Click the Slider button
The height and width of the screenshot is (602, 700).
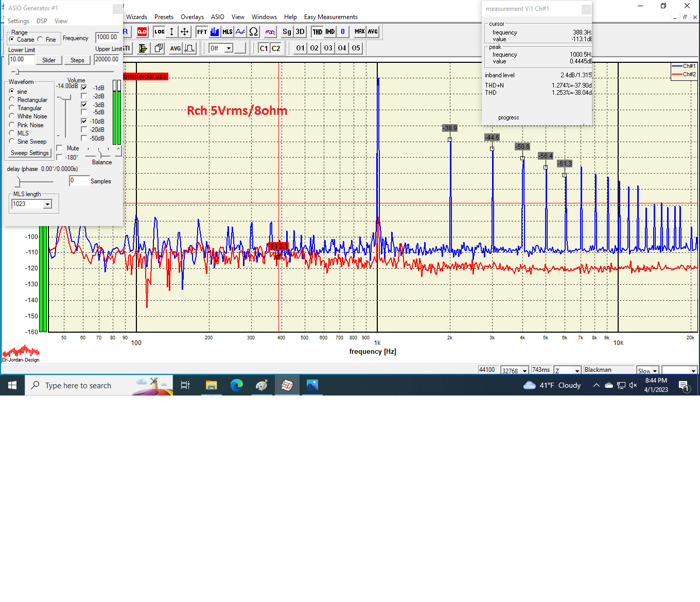pyautogui.click(x=49, y=60)
